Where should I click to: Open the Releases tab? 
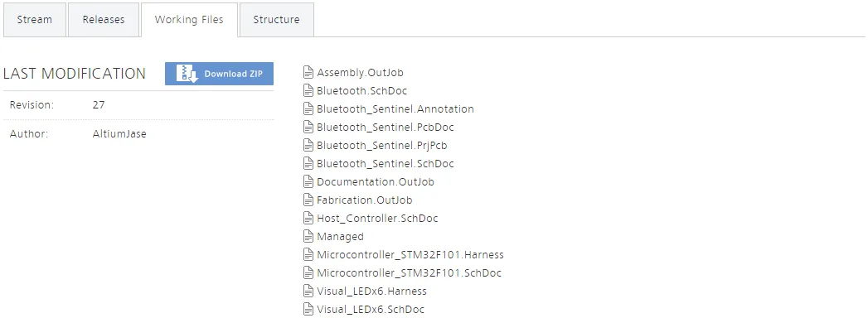pos(104,19)
